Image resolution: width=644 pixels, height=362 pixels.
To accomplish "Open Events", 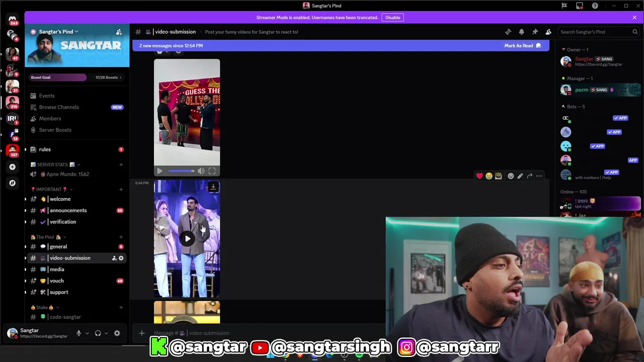I will pyautogui.click(x=76, y=96).
